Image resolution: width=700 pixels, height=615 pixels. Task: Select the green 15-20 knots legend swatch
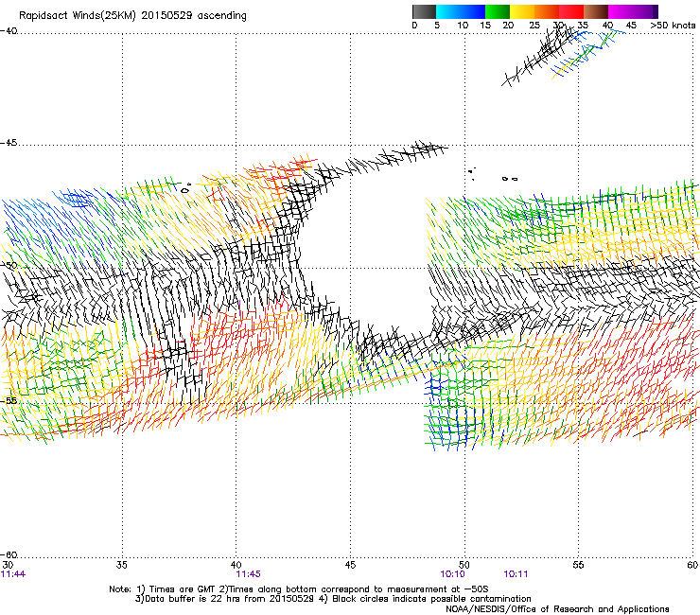498,11
